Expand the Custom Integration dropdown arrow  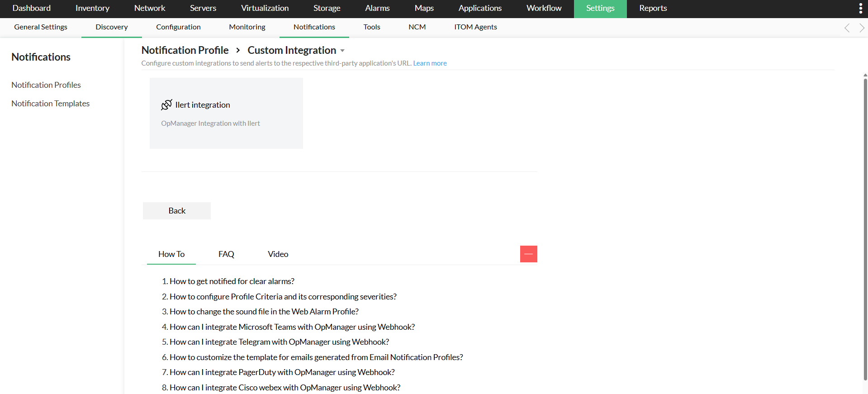342,51
